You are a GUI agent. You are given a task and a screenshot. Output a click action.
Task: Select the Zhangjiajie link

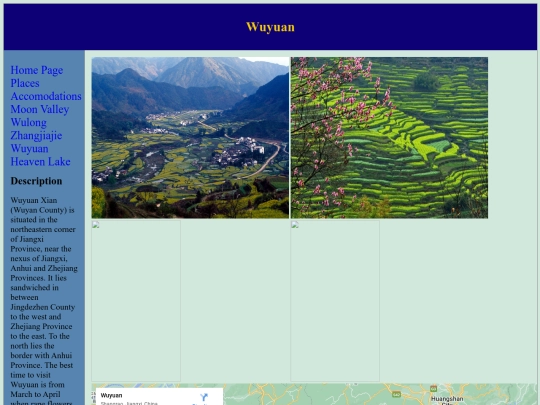click(37, 136)
